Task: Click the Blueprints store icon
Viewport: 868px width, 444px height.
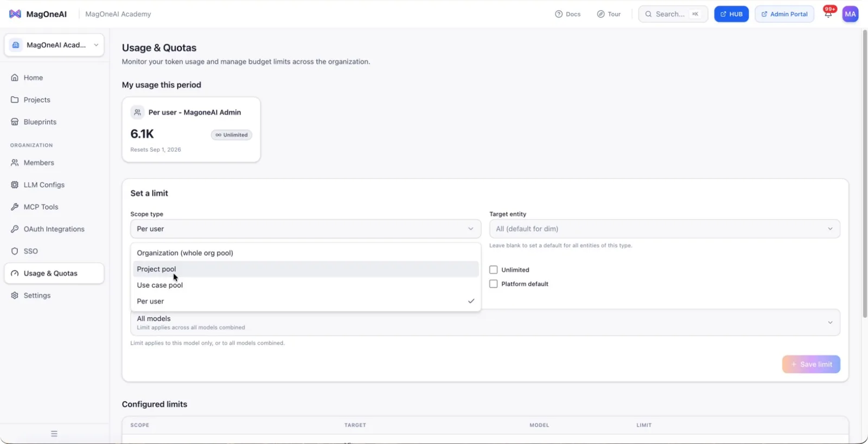Action: point(15,122)
